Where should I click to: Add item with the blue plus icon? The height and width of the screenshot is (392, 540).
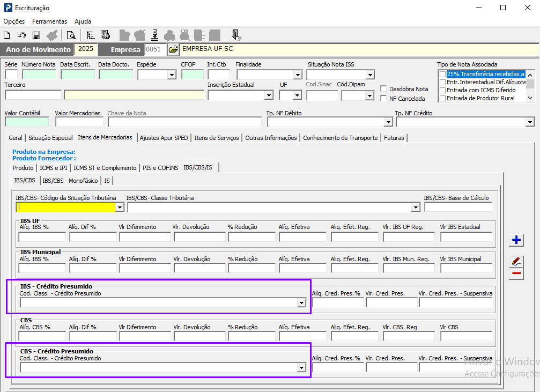pyautogui.click(x=516, y=240)
